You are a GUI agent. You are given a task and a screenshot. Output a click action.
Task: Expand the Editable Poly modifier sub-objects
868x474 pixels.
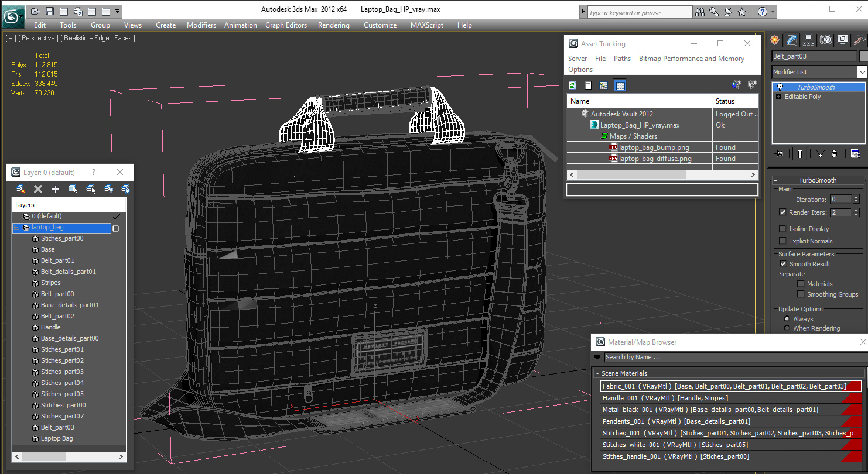[x=779, y=97]
